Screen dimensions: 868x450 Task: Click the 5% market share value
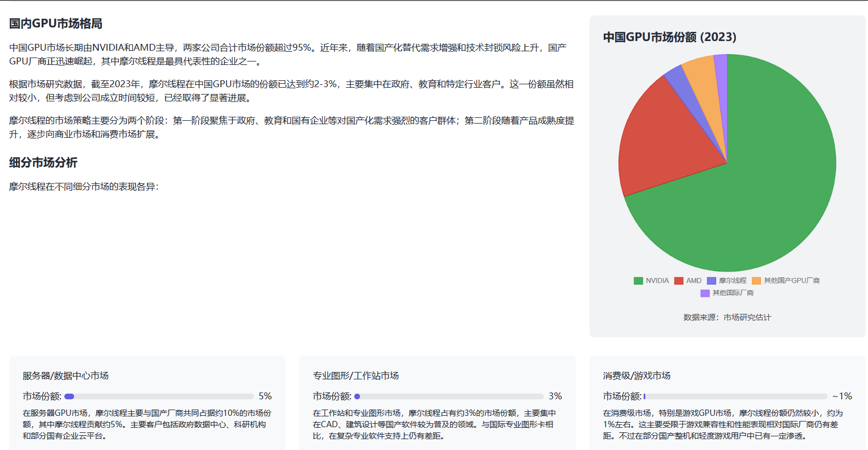[x=265, y=396]
